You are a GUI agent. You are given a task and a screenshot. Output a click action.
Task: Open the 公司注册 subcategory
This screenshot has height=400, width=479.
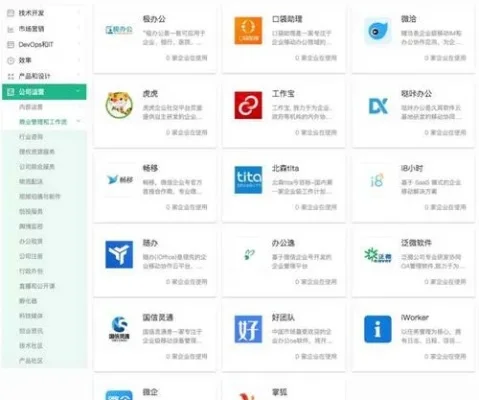[x=31, y=256]
